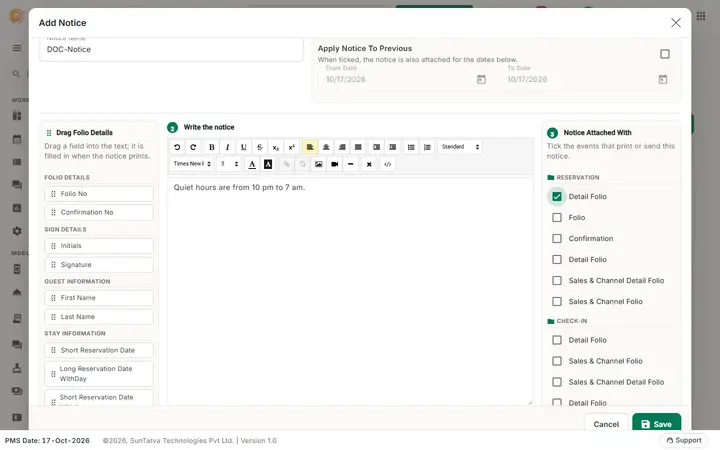720x450 pixels.
Task: Click the undo icon in editor toolbar
Action: tap(177, 147)
